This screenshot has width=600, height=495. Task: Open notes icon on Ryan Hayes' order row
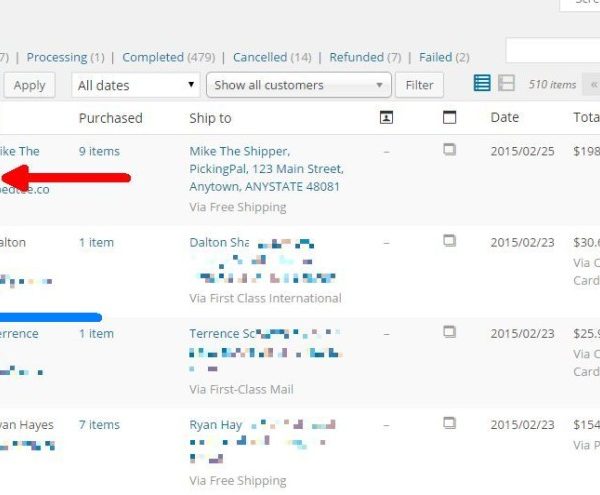[x=449, y=424]
